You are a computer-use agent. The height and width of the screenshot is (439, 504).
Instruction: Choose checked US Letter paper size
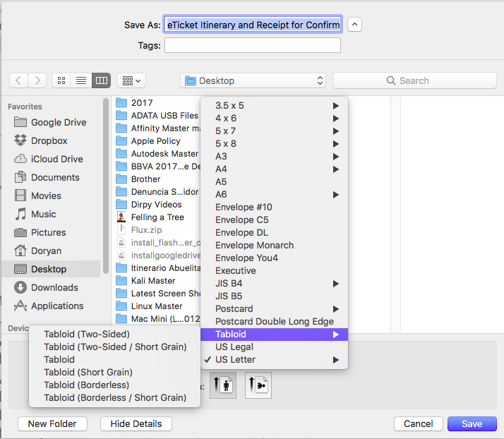(274, 360)
